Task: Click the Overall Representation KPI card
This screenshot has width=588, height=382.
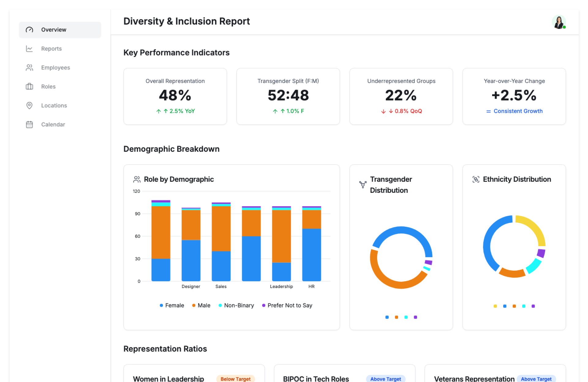Action: [175, 96]
